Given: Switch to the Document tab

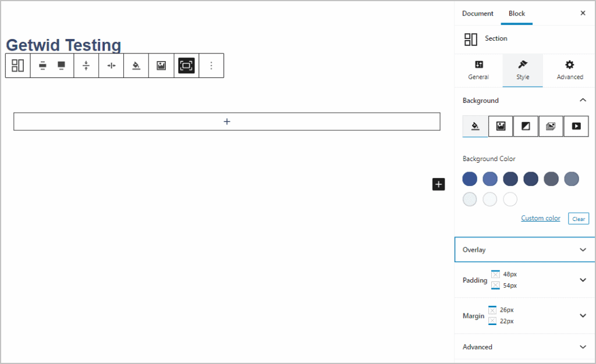Looking at the screenshot, I should tap(477, 13).
